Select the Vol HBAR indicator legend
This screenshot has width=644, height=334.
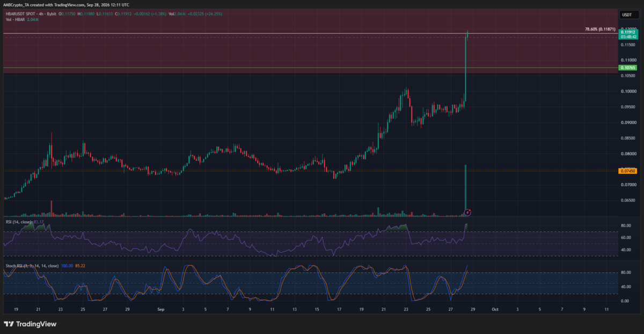click(20, 20)
